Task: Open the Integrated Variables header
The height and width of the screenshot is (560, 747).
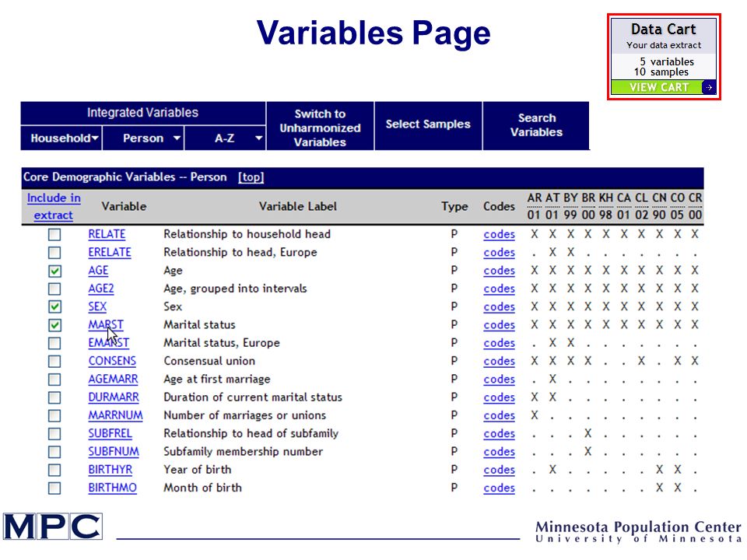Action: (143, 113)
